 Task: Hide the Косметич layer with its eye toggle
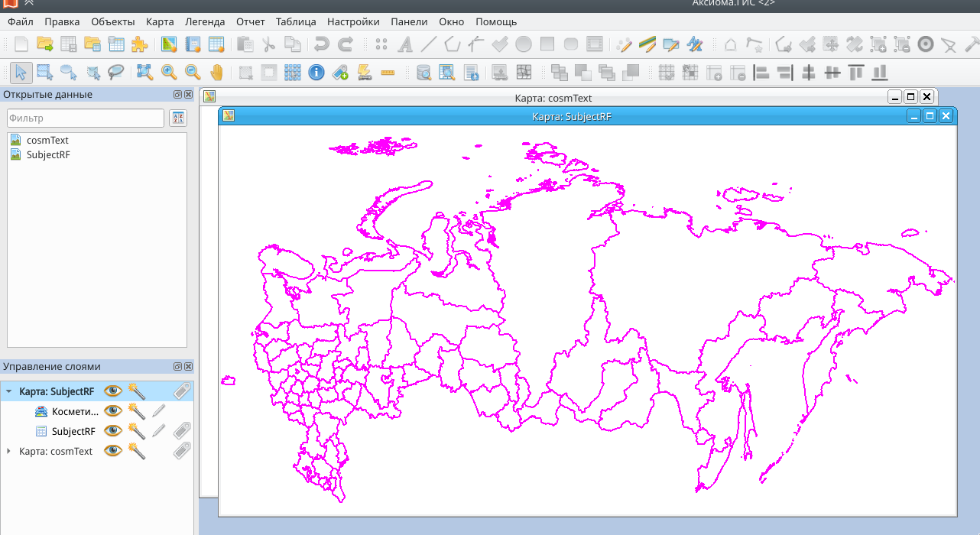tap(112, 410)
